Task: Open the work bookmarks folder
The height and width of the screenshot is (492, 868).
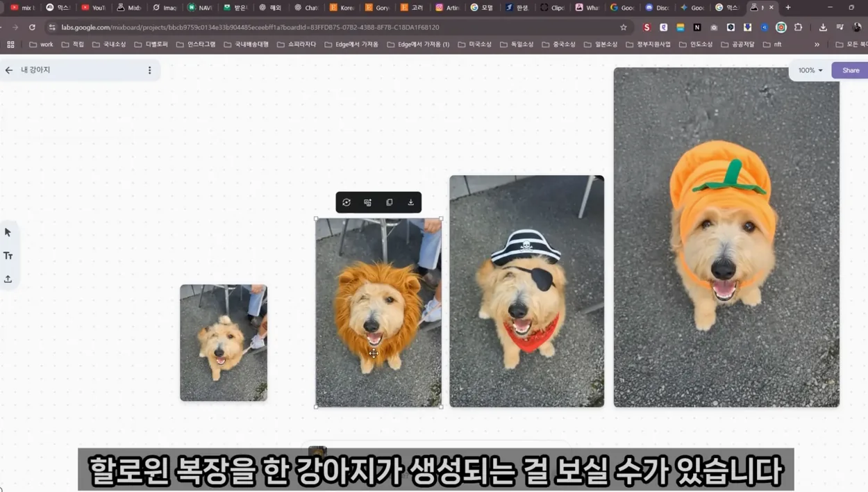Action: 41,44
